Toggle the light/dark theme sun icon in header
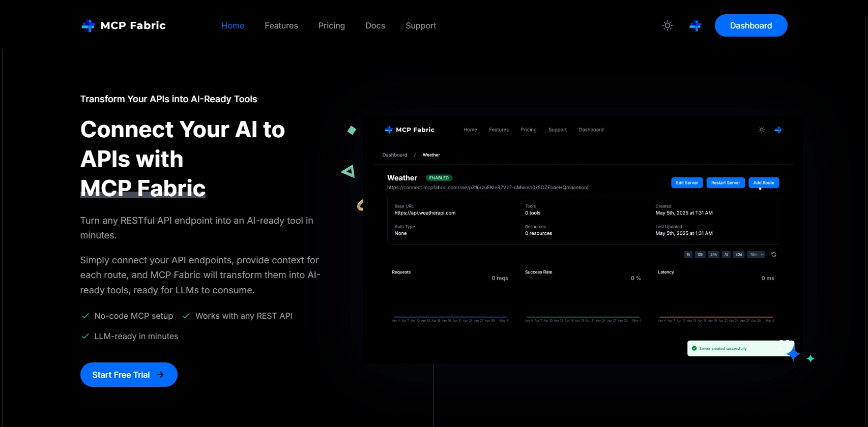Image resolution: width=868 pixels, height=427 pixels. [668, 25]
